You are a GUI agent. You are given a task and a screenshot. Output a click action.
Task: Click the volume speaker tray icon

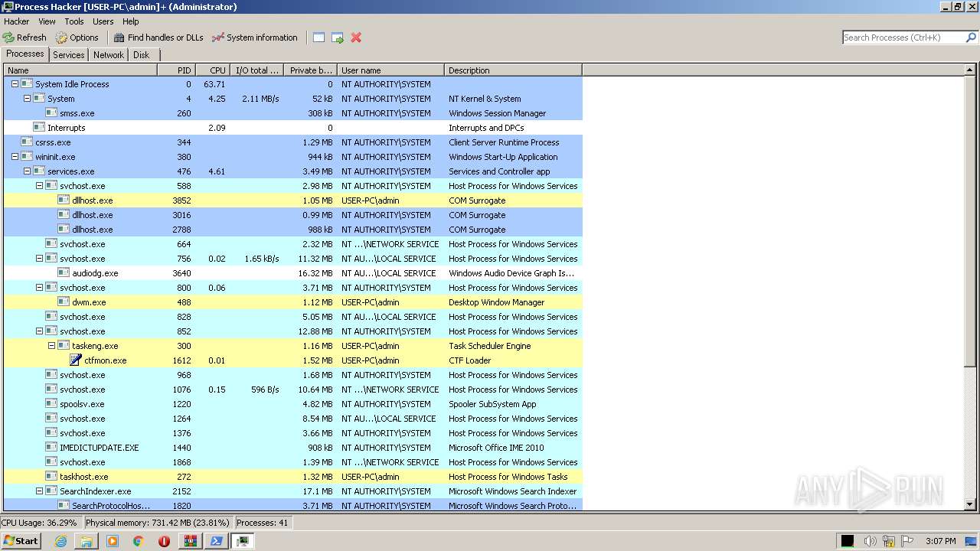(x=870, y=541)
